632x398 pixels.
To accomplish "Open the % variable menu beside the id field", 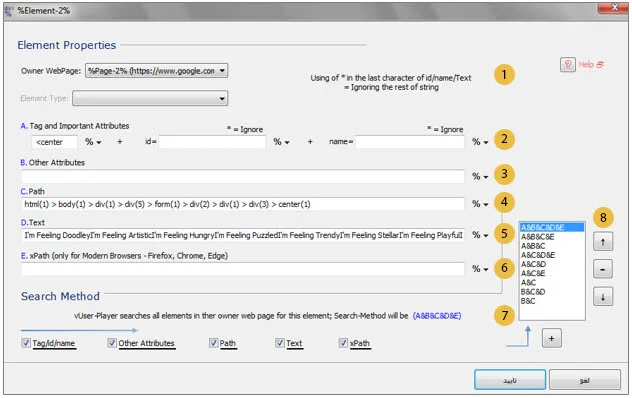I will (x=281, y=142).
